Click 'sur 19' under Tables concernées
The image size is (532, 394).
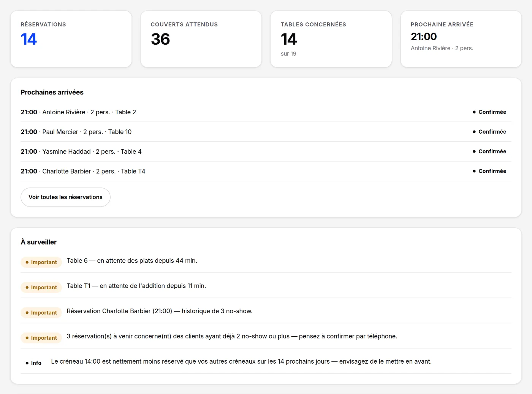click(x=288, y=54)
